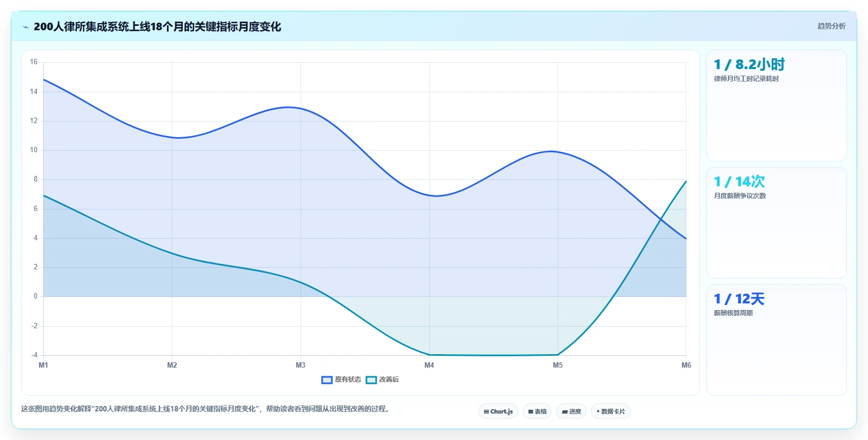
Task: Click the -4 y-axis value
Action: point(35,355)
